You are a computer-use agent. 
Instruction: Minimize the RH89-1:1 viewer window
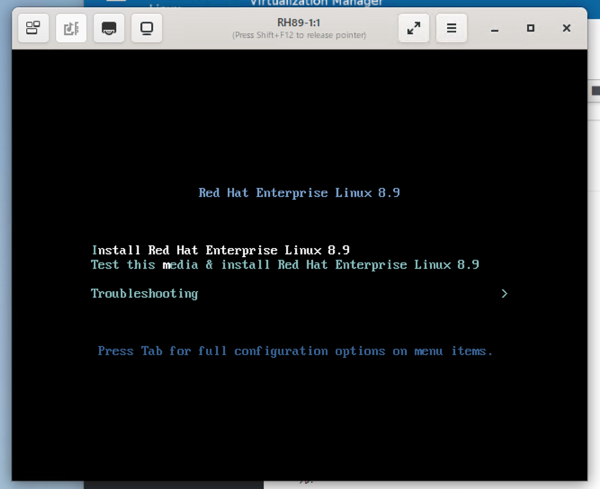pos(495,28)
